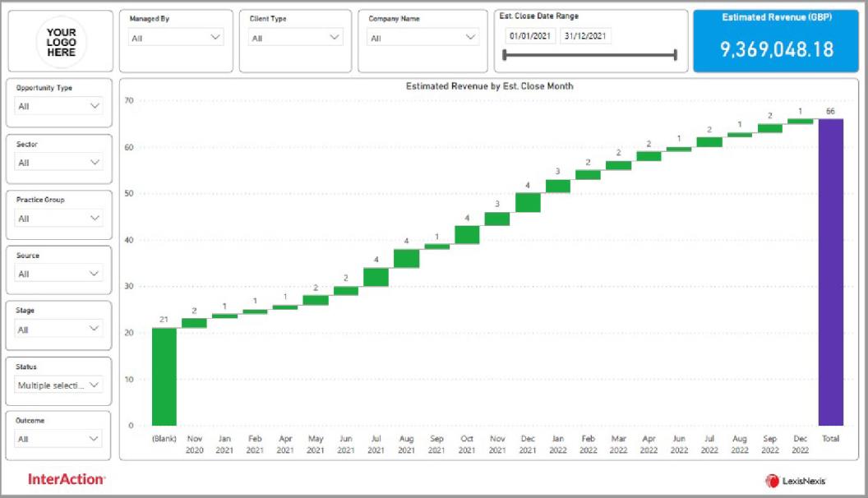
Task: Click the YOUR LOGO HERE placeholder
Action: pyautogui.click(x=61, y=42)
